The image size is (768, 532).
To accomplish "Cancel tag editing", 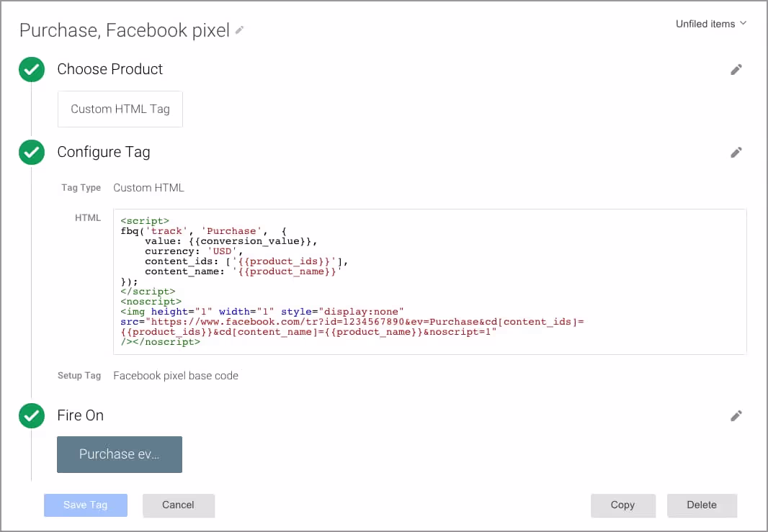I will 178,505.
